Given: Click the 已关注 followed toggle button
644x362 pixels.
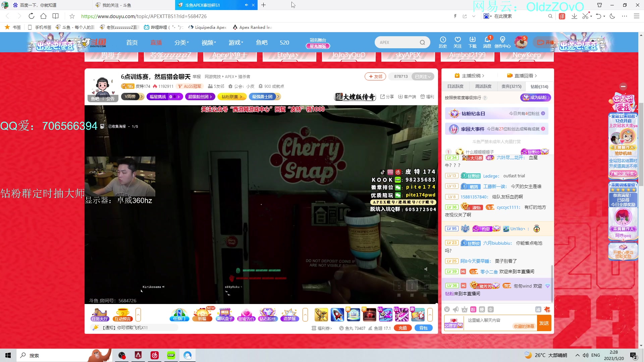Looking at the screenshot, I should point(423,76).
